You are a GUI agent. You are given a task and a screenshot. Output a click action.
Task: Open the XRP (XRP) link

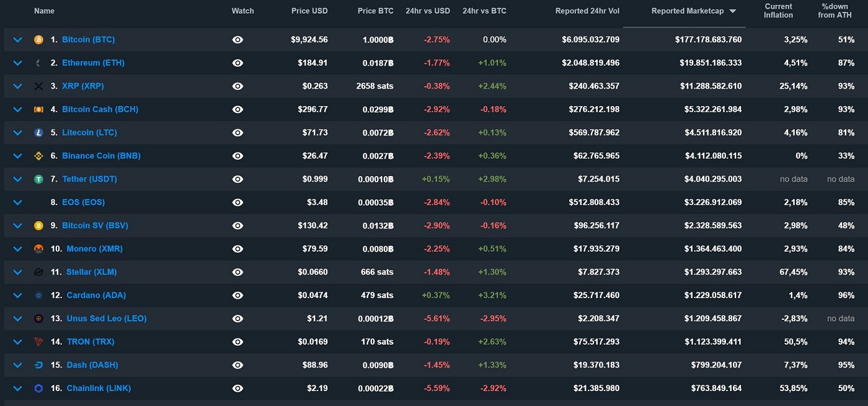tap(83, 86)
